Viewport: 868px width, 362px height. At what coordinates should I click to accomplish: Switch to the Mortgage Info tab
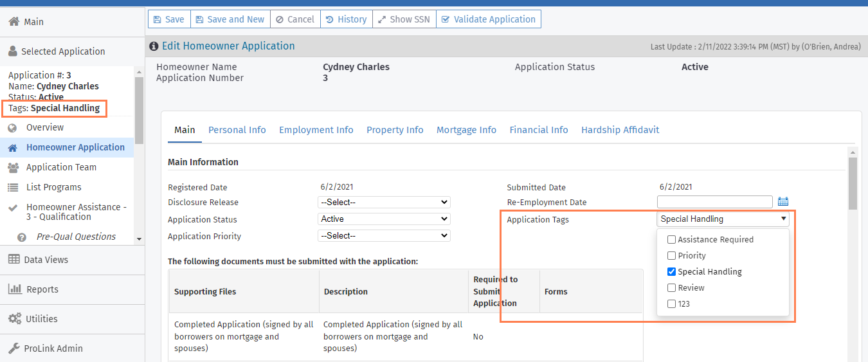click(466, 130)
